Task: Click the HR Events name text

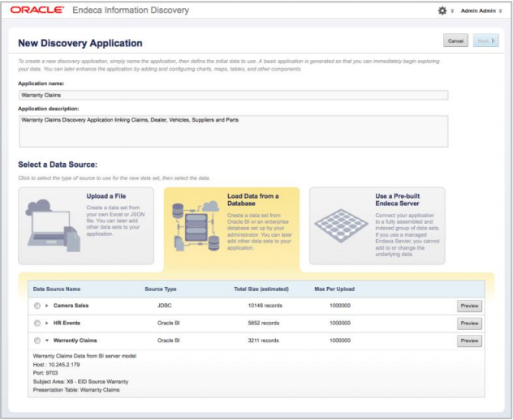Action: 67,323
